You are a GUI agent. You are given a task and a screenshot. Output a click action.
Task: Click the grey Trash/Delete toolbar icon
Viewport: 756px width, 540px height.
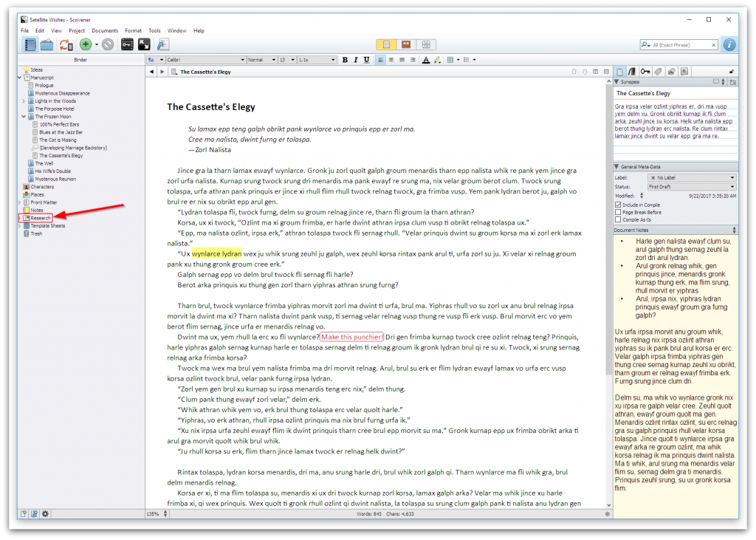coord(108,44)
